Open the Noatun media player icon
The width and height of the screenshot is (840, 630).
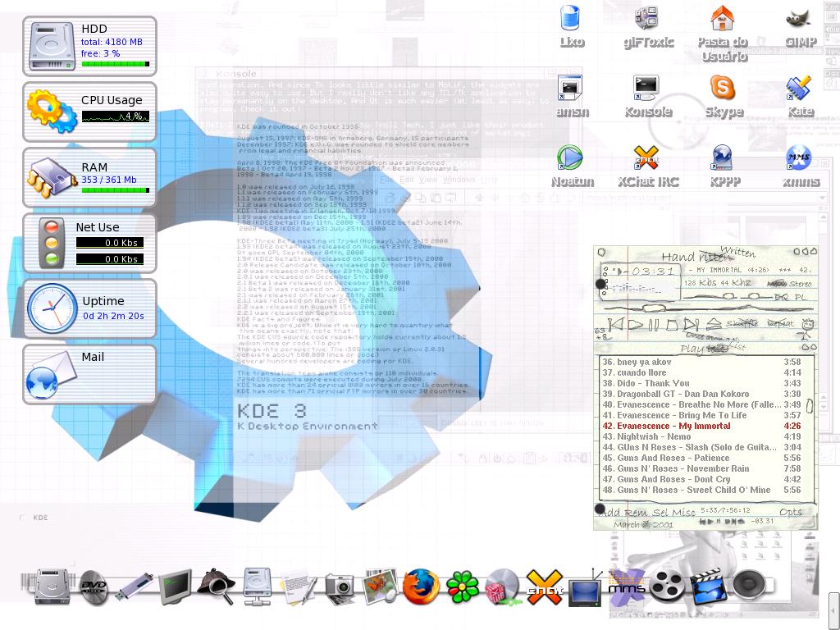pos(571,166)
